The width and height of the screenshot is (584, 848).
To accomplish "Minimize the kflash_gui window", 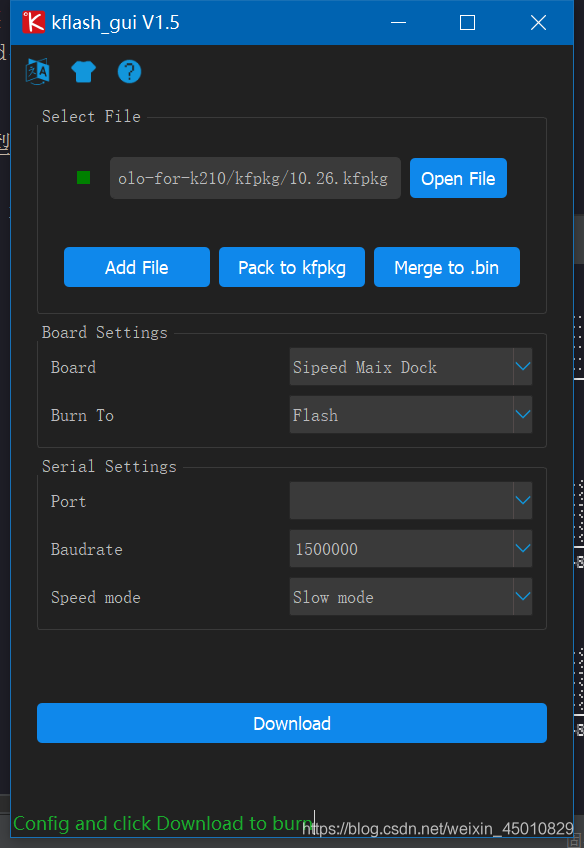I will 399,22.
